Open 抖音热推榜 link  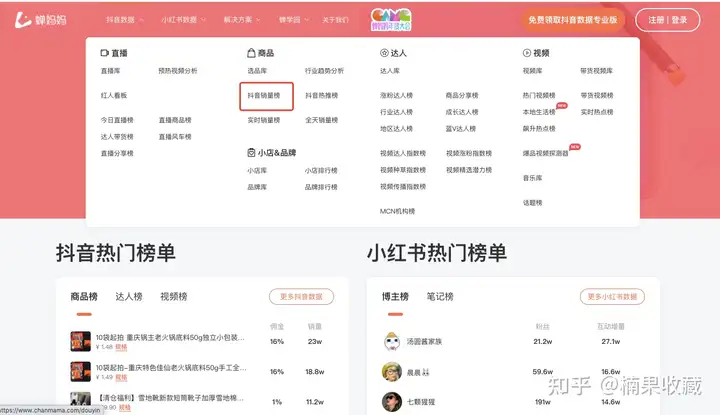point(321,95)
